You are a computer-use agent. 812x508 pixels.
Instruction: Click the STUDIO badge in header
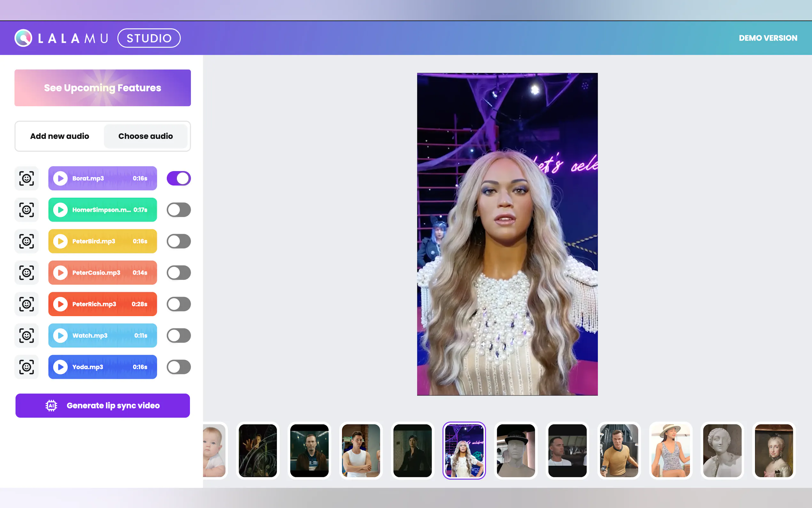pos(149,38)
